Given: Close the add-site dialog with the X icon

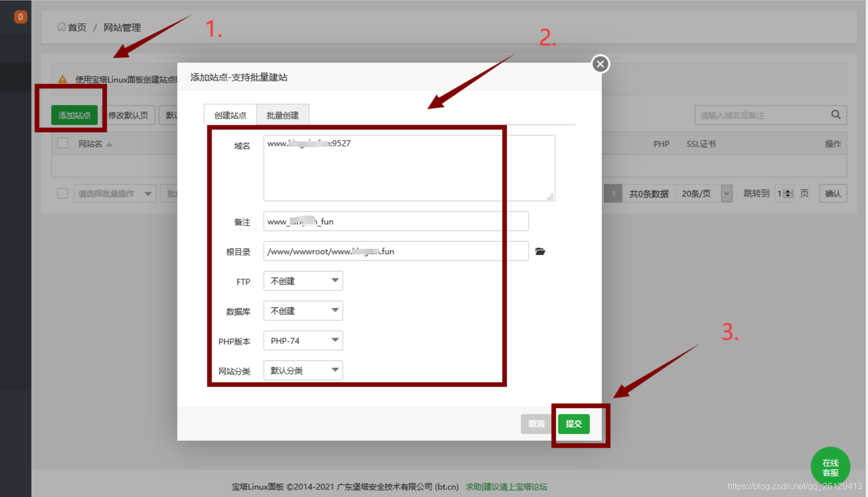Looking at the screenshot, I should click(x=600, y=64).
